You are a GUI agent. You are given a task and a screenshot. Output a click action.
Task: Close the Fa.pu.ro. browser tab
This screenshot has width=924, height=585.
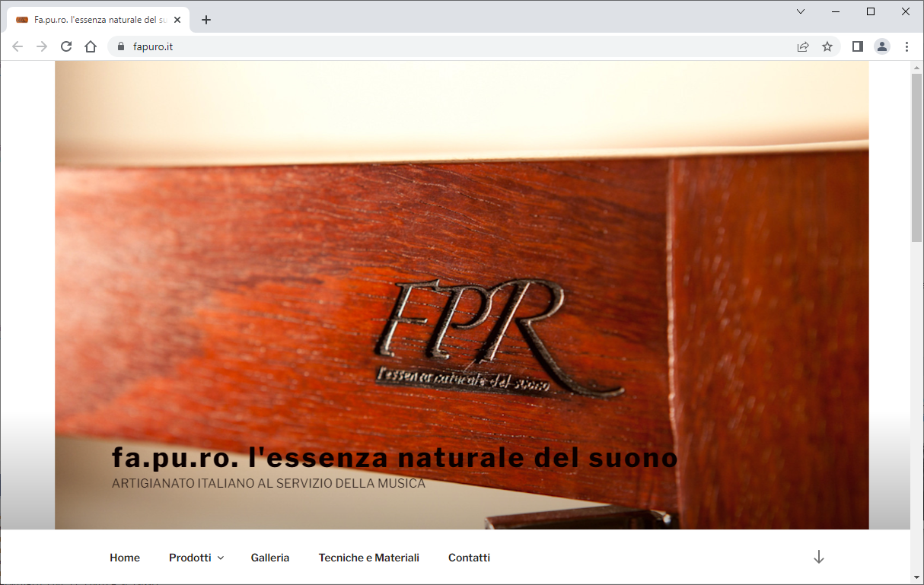coord(178,20)
